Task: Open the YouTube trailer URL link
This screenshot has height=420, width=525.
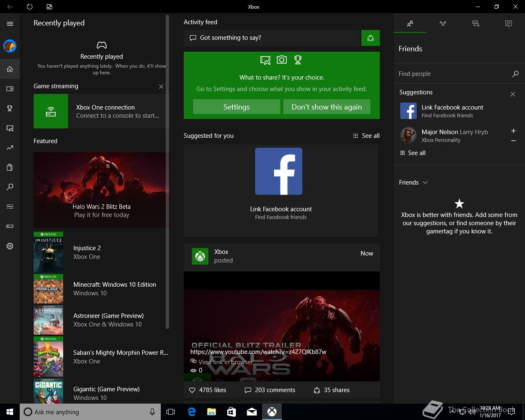Action: click(258, 352)
